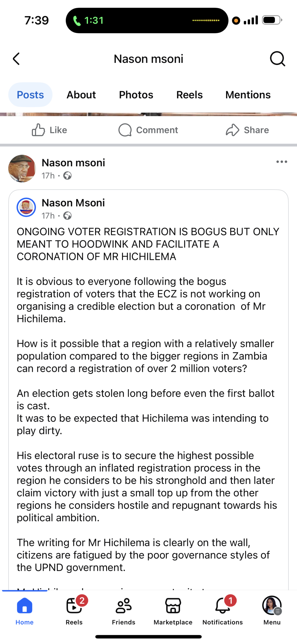Tap Nason msoni profile picture thumbnail

tap(22, 169)
